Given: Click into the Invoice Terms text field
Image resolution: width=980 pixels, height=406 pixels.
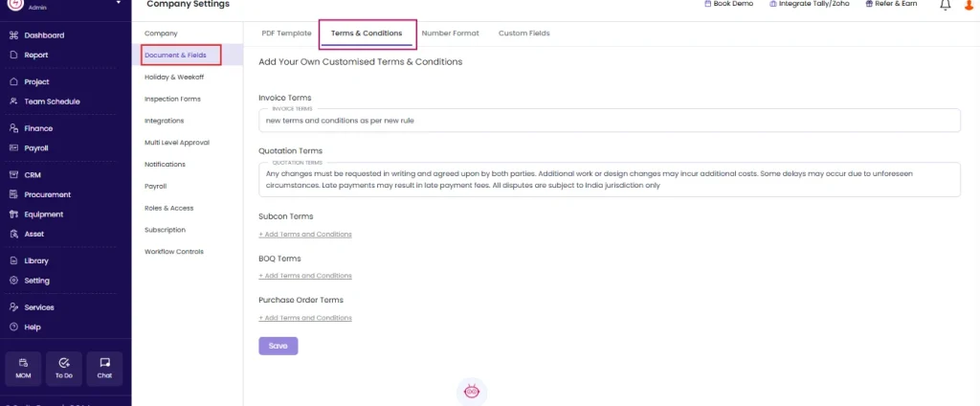Looking at the screenshot, I should point(610,121).
